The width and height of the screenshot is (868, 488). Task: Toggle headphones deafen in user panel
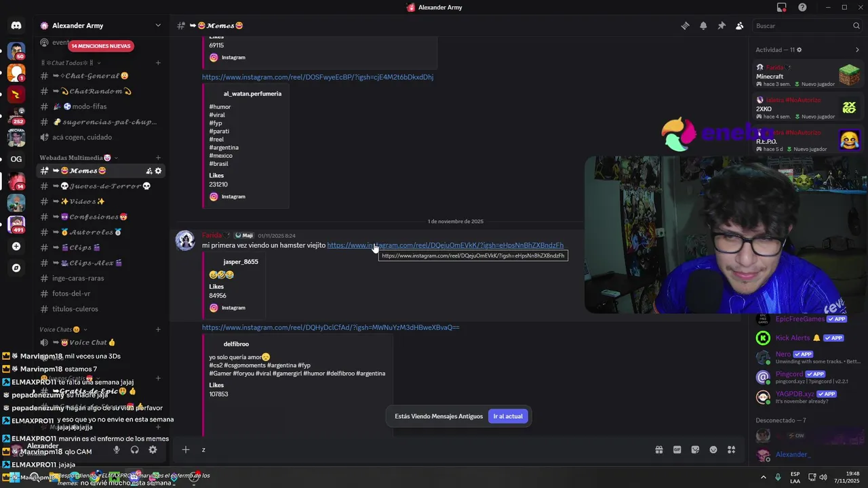pos(134,449)
